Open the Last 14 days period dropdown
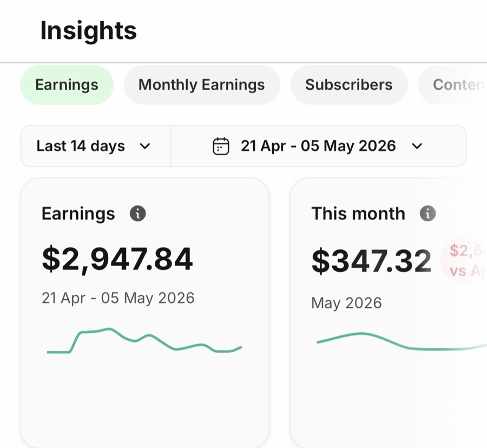487x448 pixels. [96, 146]
